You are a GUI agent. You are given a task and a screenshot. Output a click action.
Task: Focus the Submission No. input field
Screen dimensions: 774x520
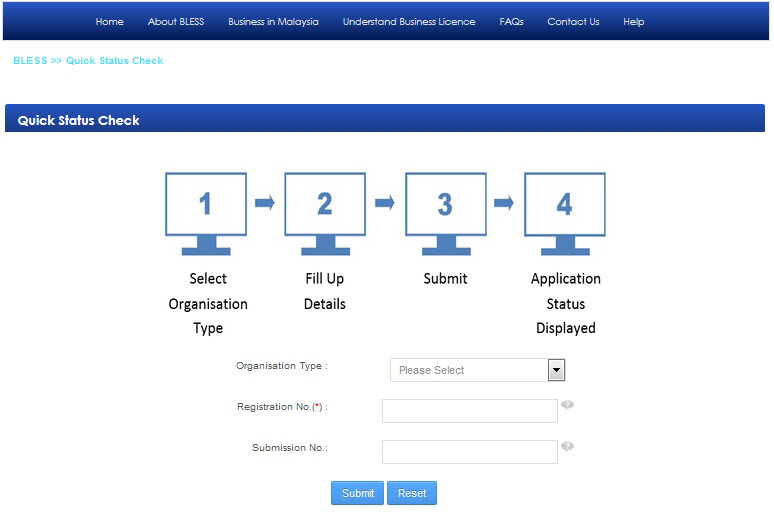(469, 452)
